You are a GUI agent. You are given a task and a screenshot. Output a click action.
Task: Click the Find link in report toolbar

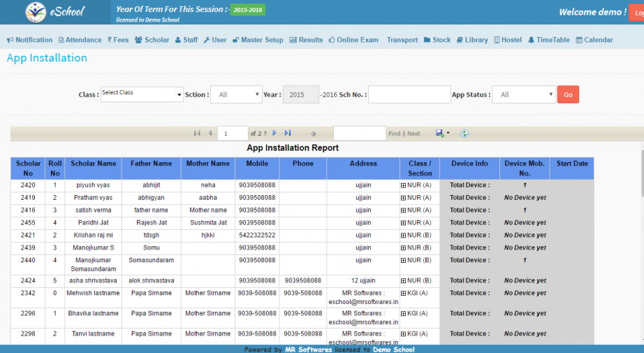coord(394,134)
